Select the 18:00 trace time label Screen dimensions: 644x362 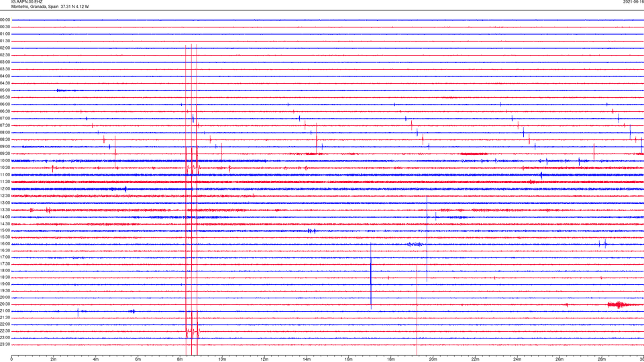point(5,270)
